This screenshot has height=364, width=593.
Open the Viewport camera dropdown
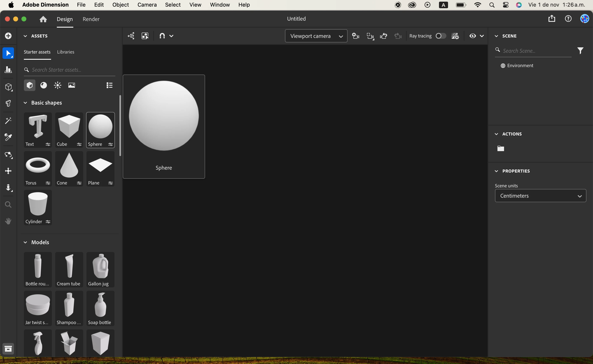coord(316,36)
